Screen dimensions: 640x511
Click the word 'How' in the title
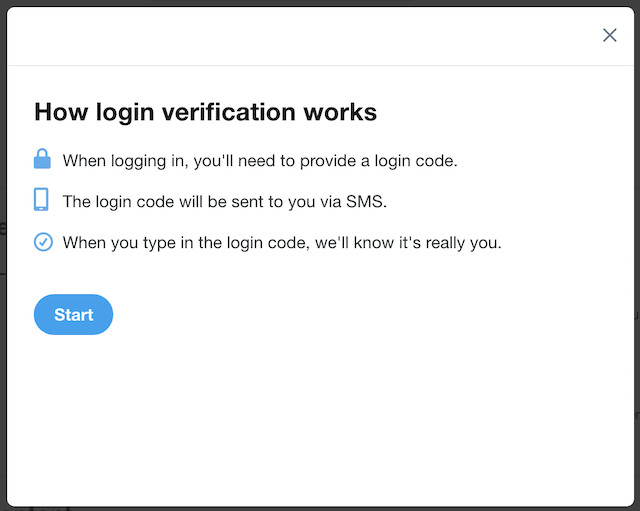56,111
